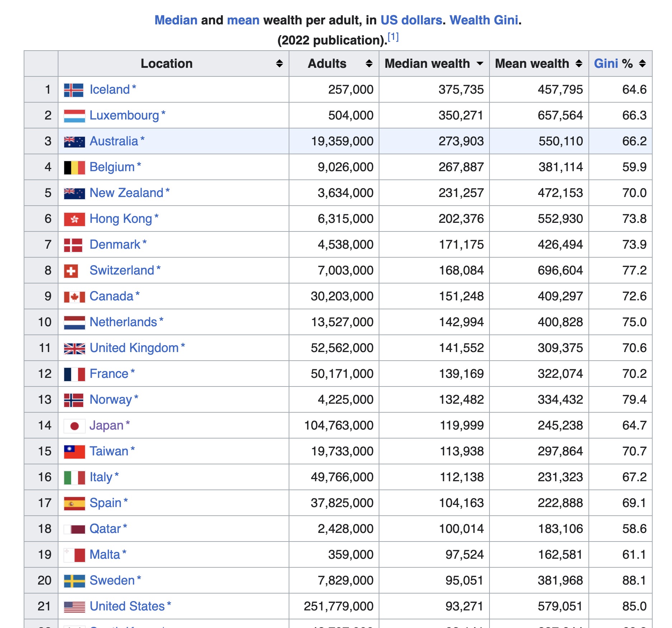Click the Sweden flag icon
672x628 pixels.
click(74, 581)
